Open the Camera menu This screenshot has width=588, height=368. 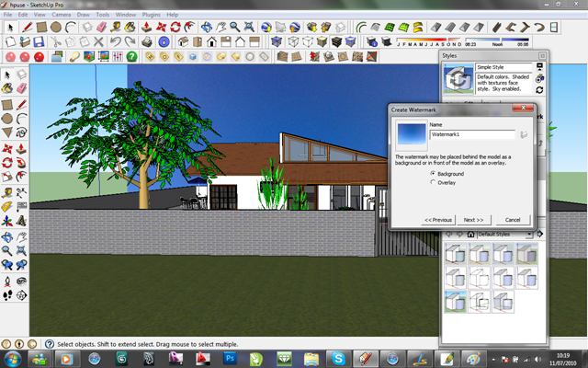62,15
